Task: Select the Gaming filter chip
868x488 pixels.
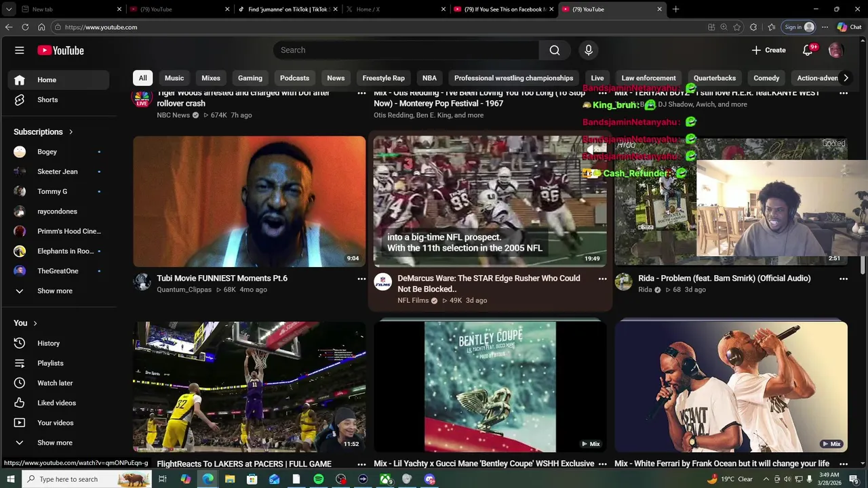Action: pyautogui.click(x=250, y=78)
